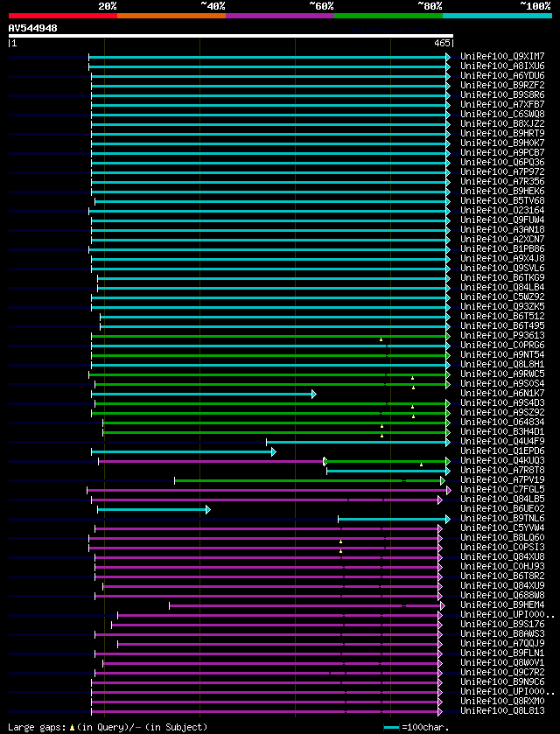Image resolution: width=560 pixels, height=734 pixels.
Task: Select the label UniRef100_B6TKG9
Action: pos(502,277)
